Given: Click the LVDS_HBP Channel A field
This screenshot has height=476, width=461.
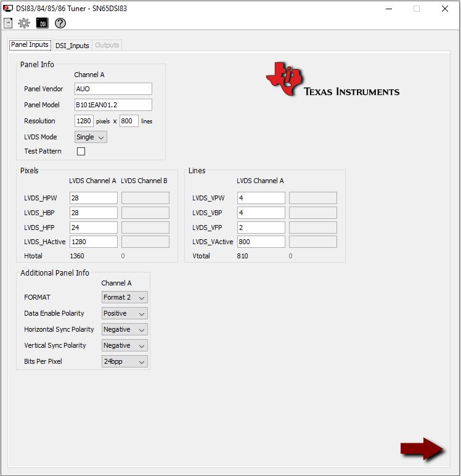Looking at the screenshot, I should tap(94, 213).
